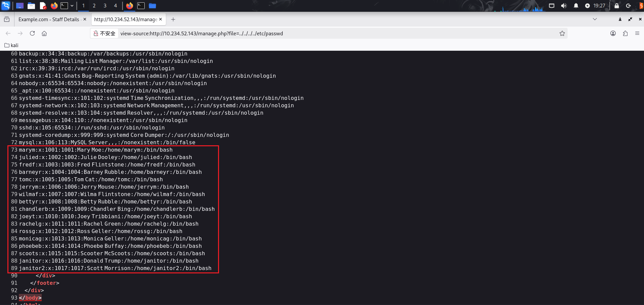
Task: Open the kali bookmarks folder
Action: 11,45
